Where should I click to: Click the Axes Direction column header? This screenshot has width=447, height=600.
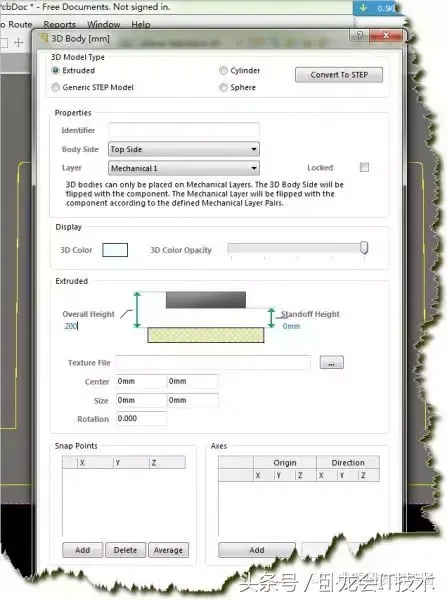tap(348, 463)
